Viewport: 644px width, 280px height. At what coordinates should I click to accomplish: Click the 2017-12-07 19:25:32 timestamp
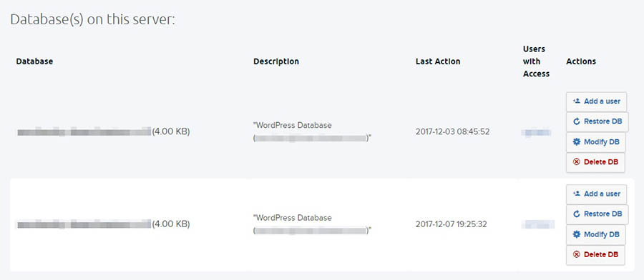(x=451, y=224)
